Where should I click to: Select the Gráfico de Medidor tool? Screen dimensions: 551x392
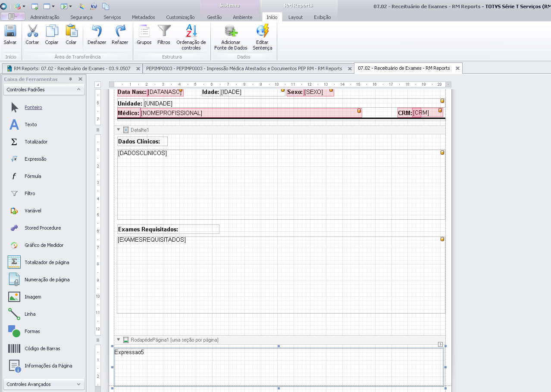[x=43, y=245]
